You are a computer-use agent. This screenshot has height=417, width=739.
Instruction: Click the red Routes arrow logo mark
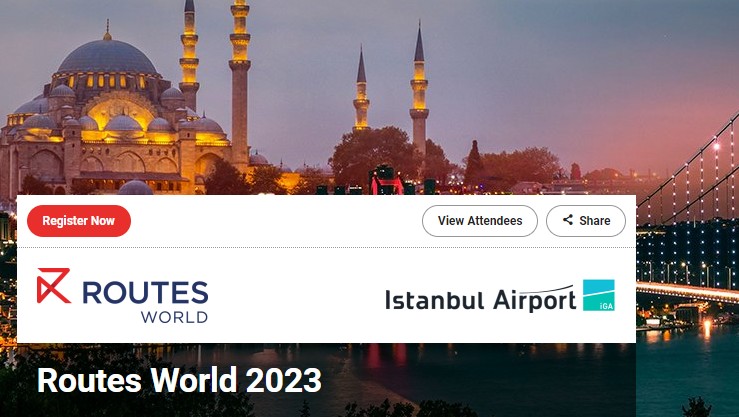coord(54,286)
